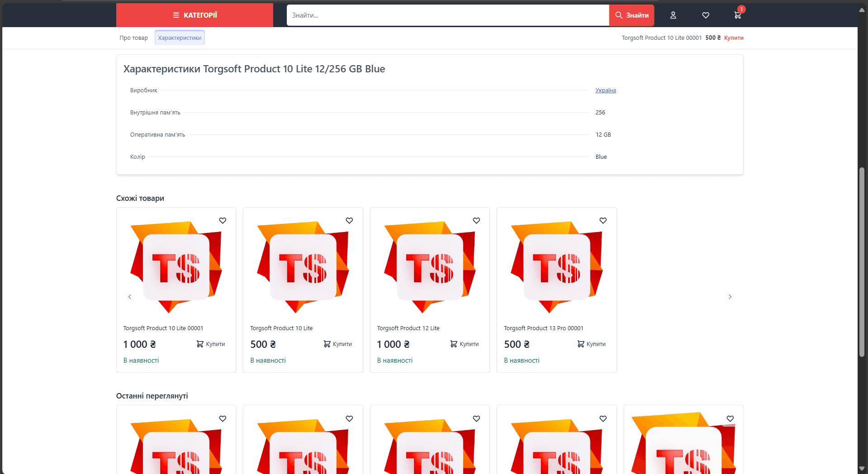Open the wishlist heart in header

click(706, 15)
